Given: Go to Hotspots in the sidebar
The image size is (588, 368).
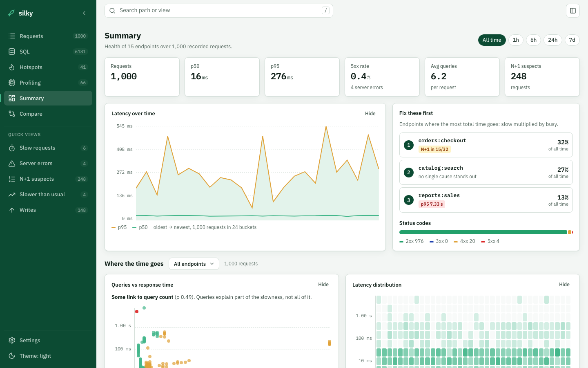Looking at the screenshot, I should point(48,67).
